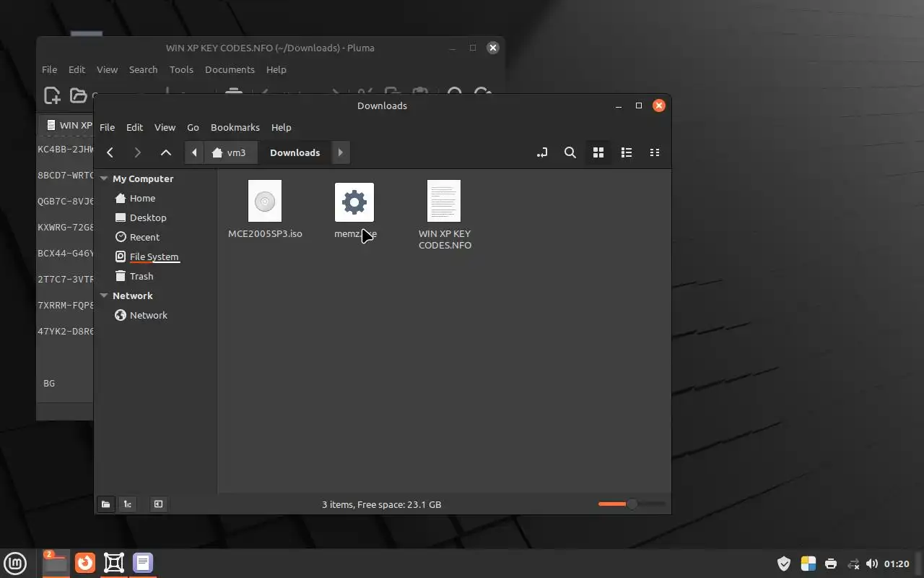Open the File menu in Downloads window
The height and width of the screenshot is (578, 924).
(107, 127)
